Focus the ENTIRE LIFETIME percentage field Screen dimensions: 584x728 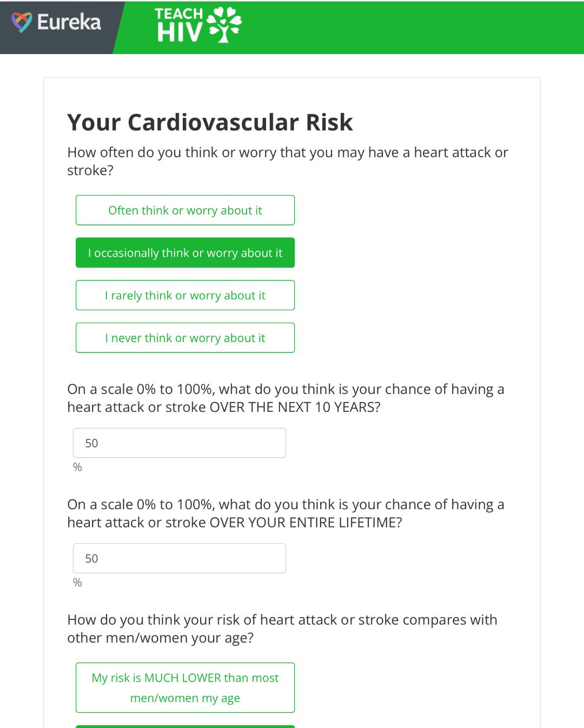(x=180, y=558)
